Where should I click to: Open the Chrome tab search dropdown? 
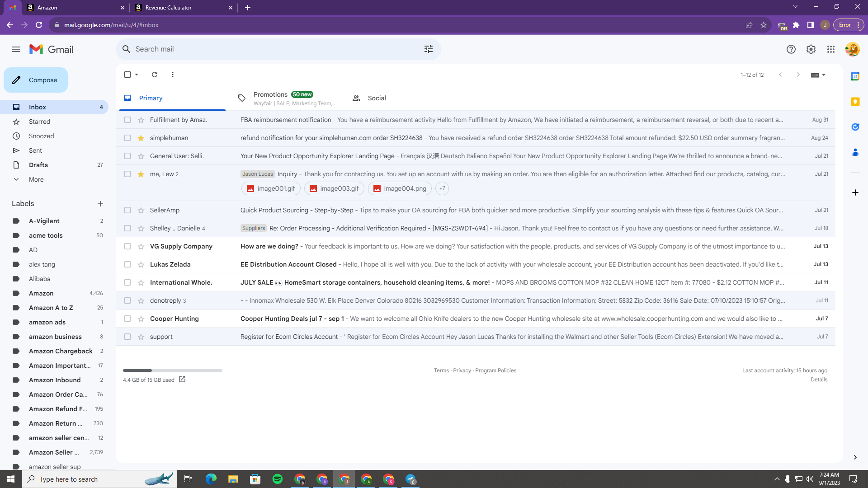[795, 7]
